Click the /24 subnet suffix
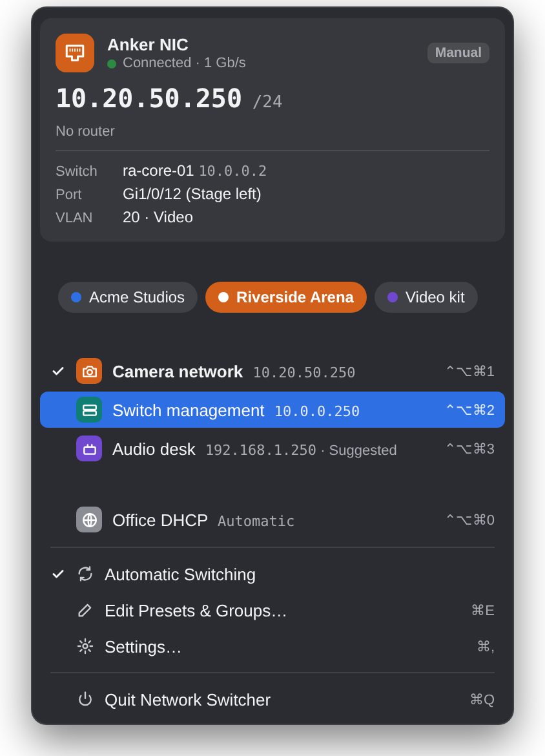Image resolution: width=545 pixels, height=756 pixels. (x=267, y=101)
